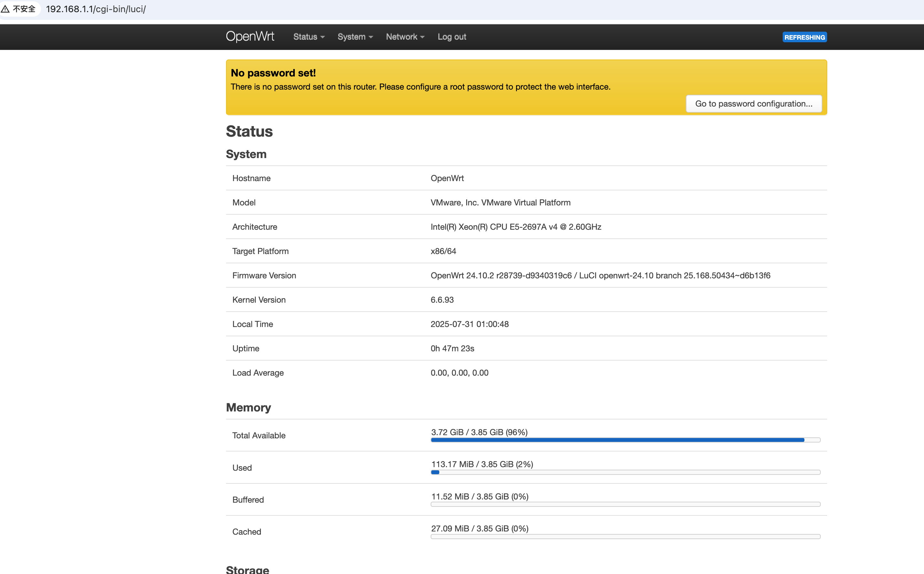
Task: Select the Local Time value 2025-07-31 01:00:48
Action: pos(469,324)
